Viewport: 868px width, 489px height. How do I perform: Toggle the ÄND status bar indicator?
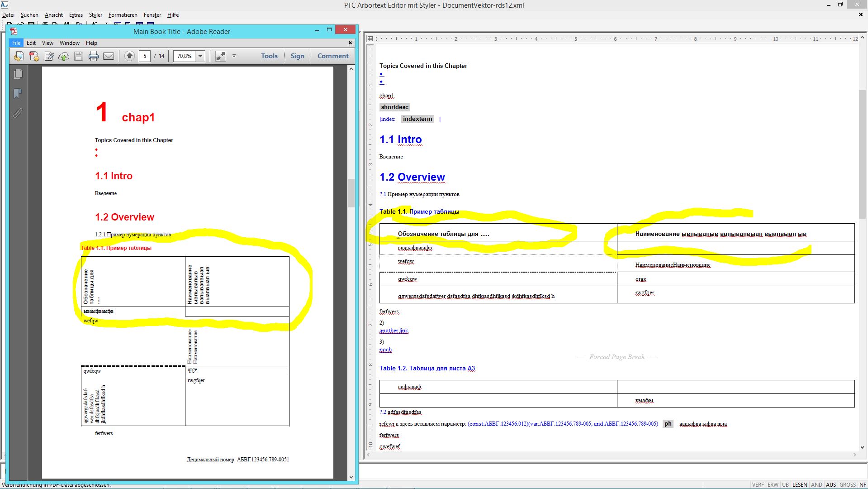click(816, 484)
